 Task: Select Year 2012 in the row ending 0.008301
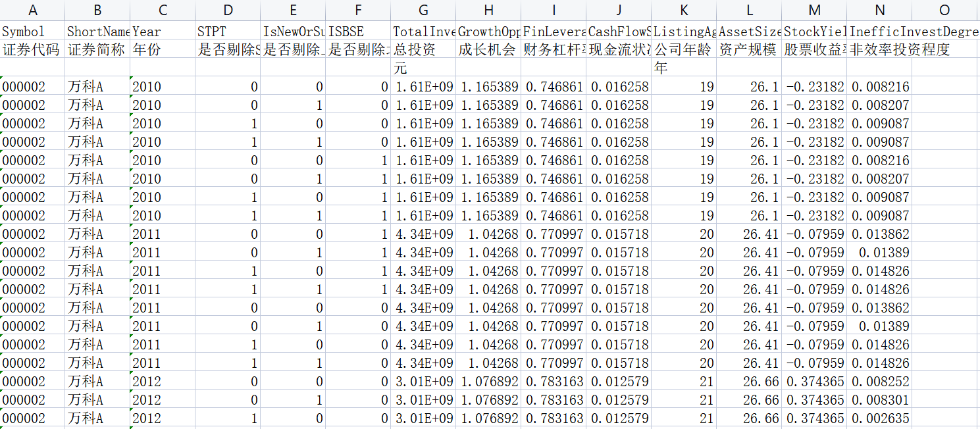pos(163,400)
